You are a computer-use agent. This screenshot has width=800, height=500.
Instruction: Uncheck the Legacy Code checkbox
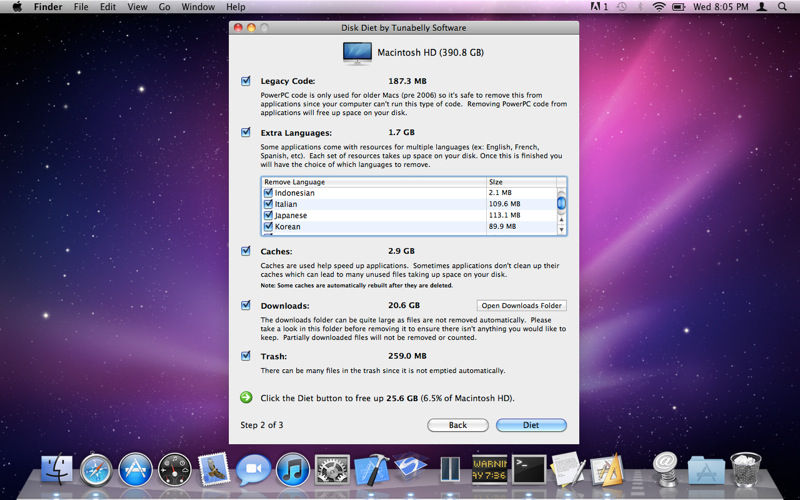[246, 81]
